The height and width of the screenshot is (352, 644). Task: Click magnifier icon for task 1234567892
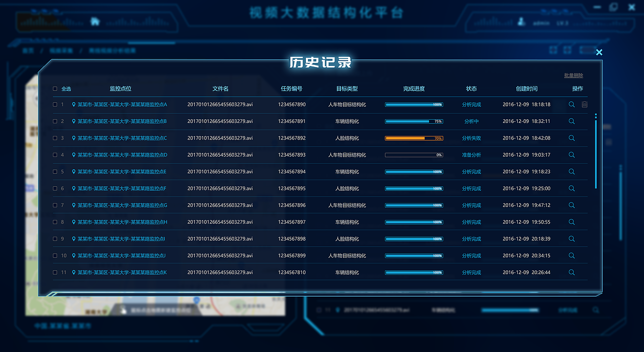pyautogui.click(x=572, y=138)
